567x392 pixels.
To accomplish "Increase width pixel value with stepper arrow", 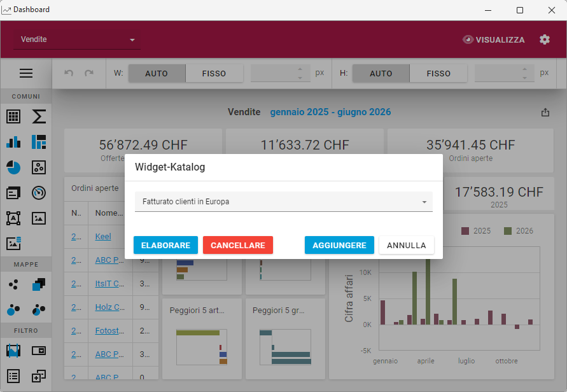I will [x=300, y=69].
